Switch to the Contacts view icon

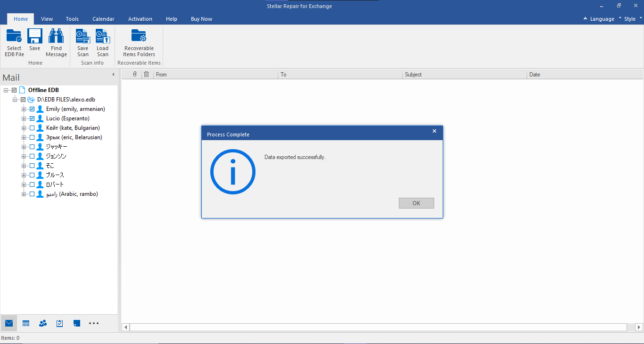[43, 323]
